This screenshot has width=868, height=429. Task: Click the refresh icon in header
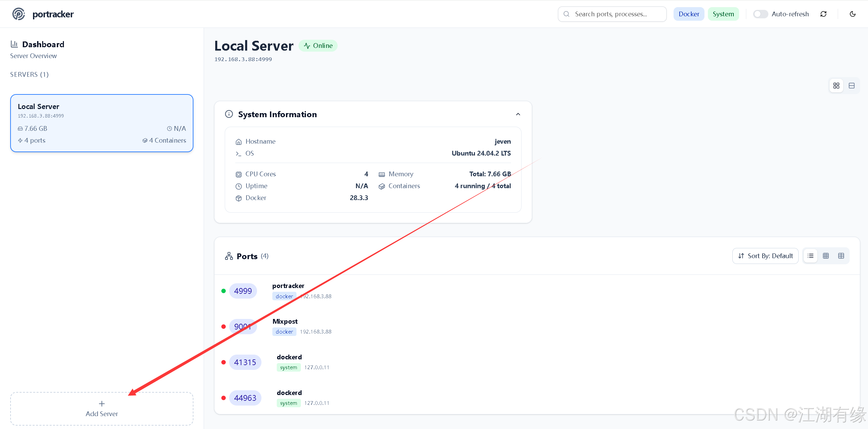(x=823, y=14)
